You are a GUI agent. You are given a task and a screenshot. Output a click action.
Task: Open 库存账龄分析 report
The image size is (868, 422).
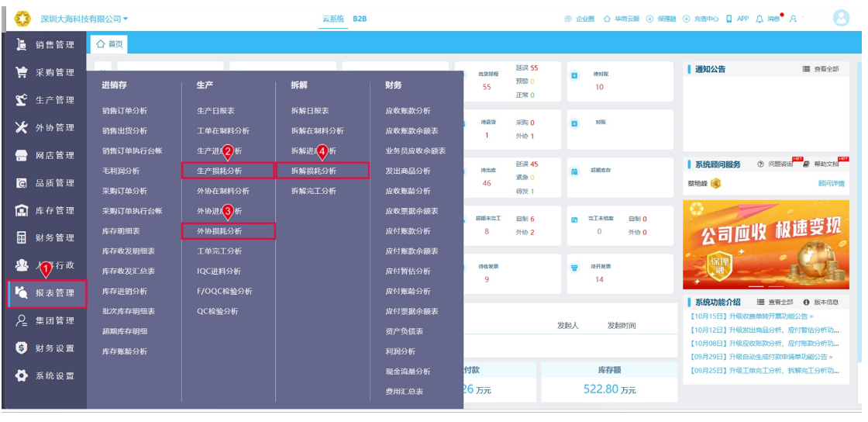(x=125, y=351)
